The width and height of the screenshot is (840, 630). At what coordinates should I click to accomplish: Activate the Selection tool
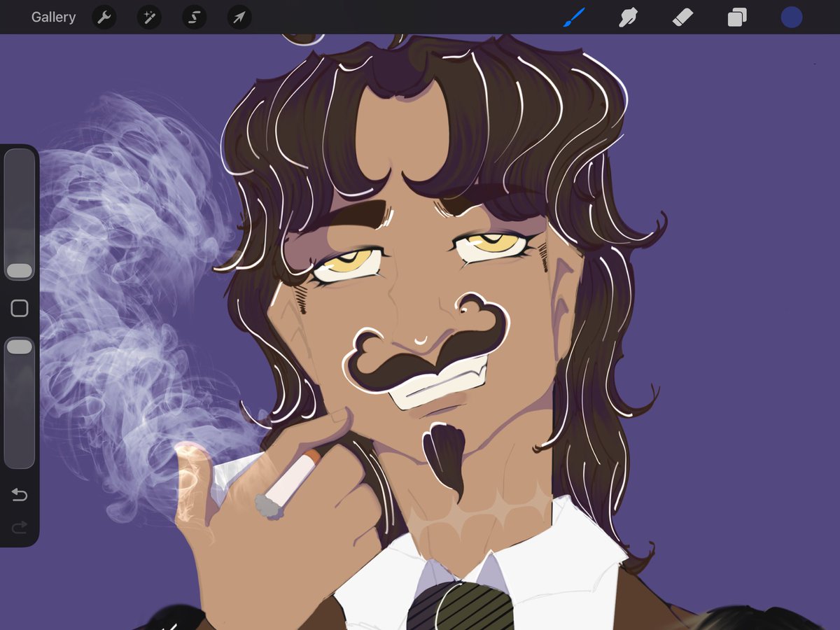[194, 17]
